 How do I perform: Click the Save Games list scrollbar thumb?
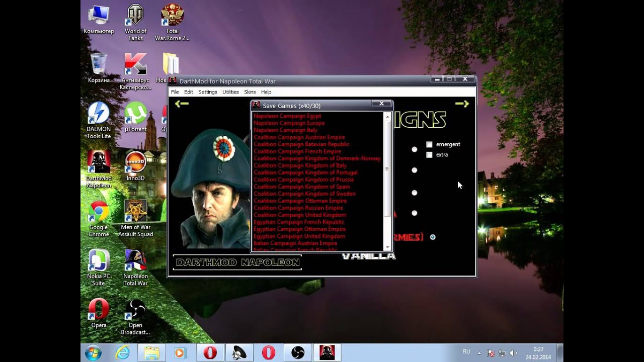[387, 169]
